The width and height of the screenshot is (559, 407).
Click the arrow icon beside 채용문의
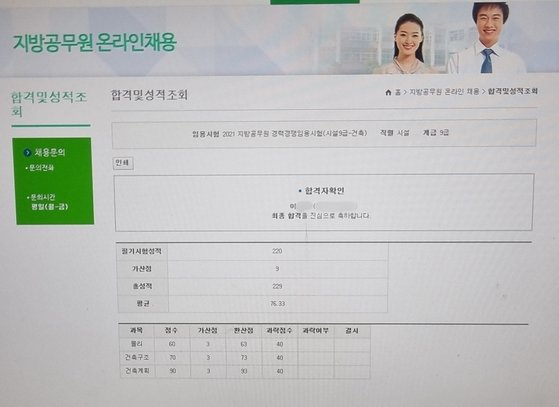27,153
